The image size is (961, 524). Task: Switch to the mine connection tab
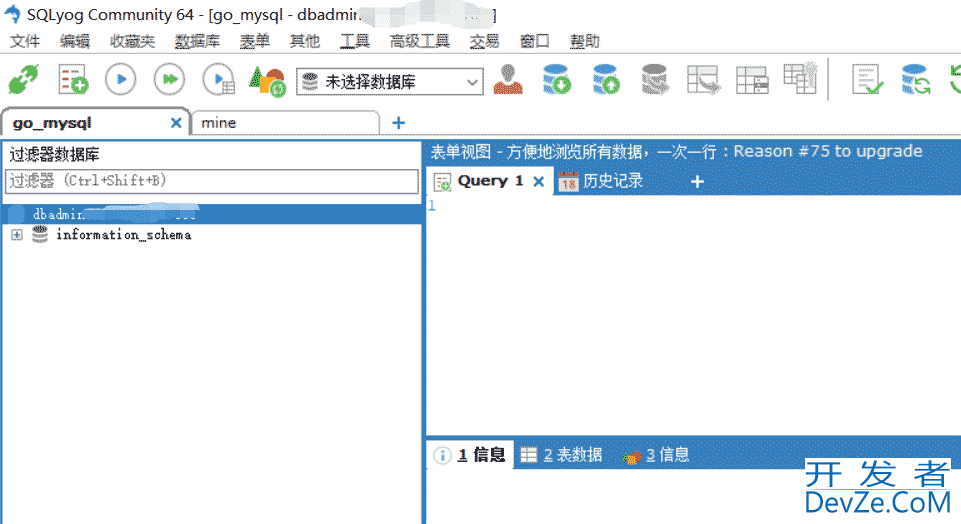pos(285,123)
